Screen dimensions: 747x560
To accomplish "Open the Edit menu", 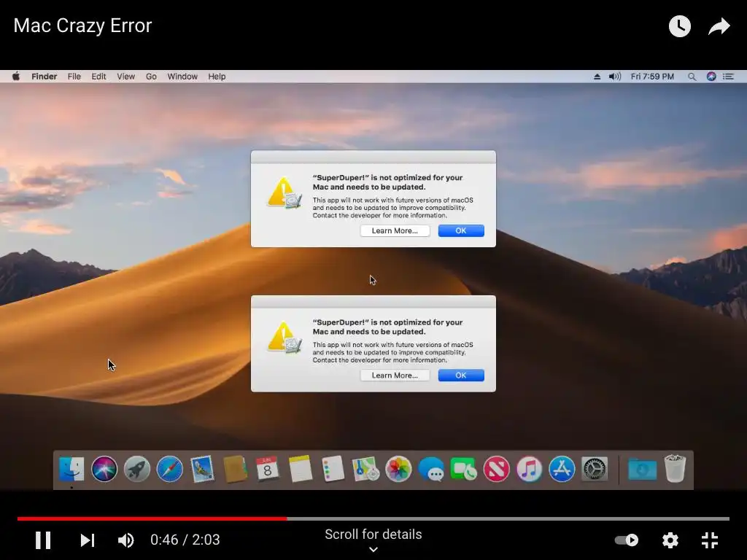I will [98, 76].
